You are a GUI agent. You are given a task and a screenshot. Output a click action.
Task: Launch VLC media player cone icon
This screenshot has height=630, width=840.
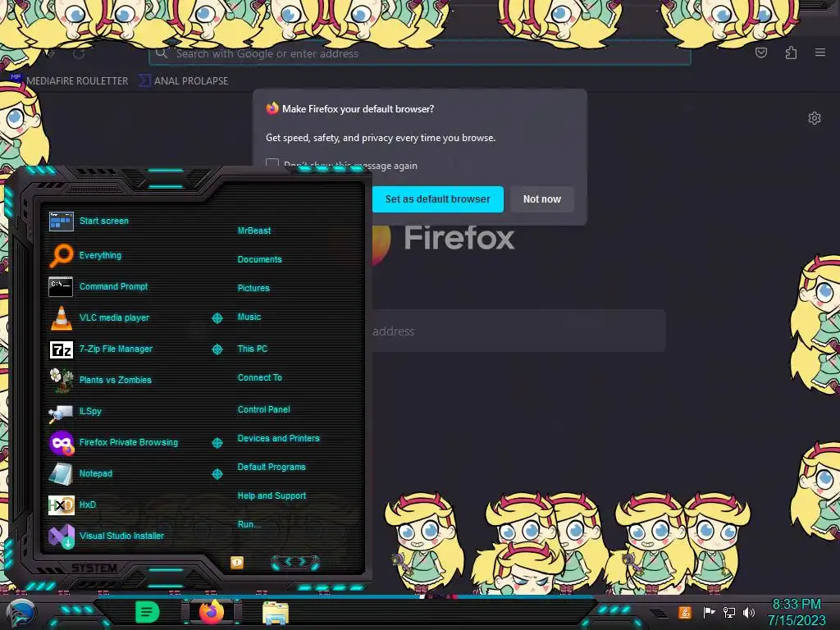point(61,317)
